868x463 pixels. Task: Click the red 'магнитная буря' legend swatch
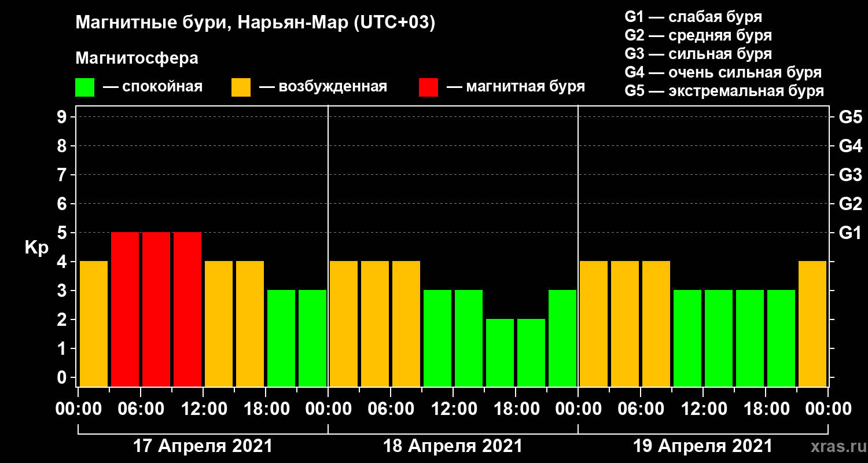[x=428, y=87]
